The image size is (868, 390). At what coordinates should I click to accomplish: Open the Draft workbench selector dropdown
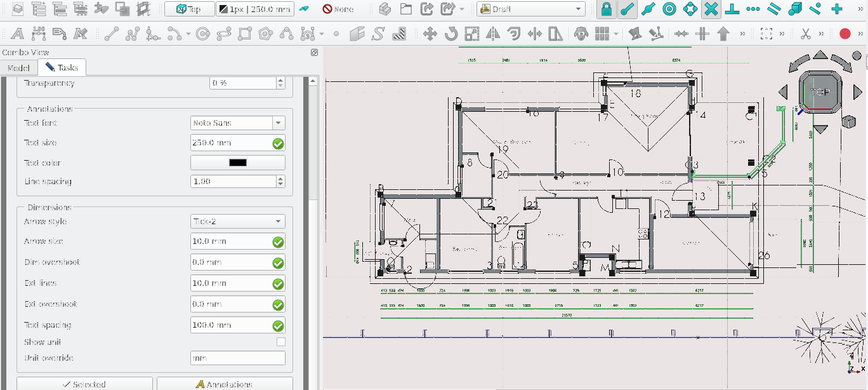tap(530, 10)
